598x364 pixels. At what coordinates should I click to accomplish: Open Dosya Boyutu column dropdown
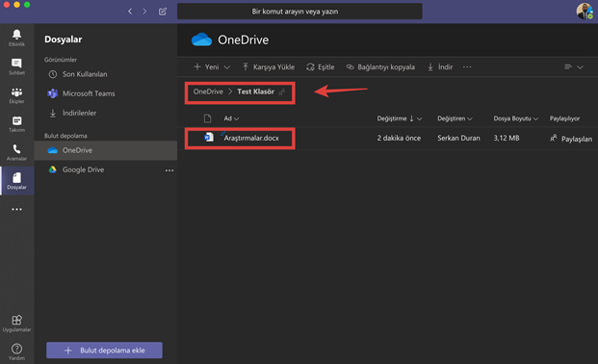coord(515,118)
